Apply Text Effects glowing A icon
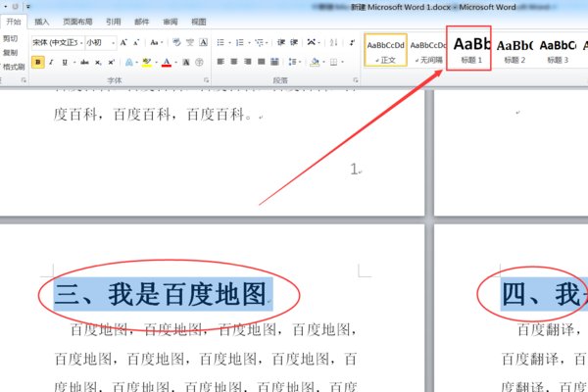588x392 pixels. (x=129, y=63)
